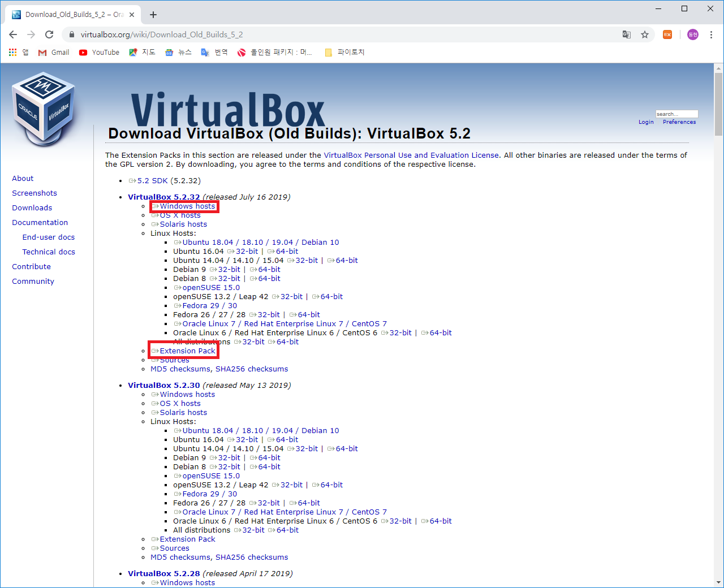Open the 올인원 패키지 bookmark
The image size is (724, 588).
click(275, 52)
